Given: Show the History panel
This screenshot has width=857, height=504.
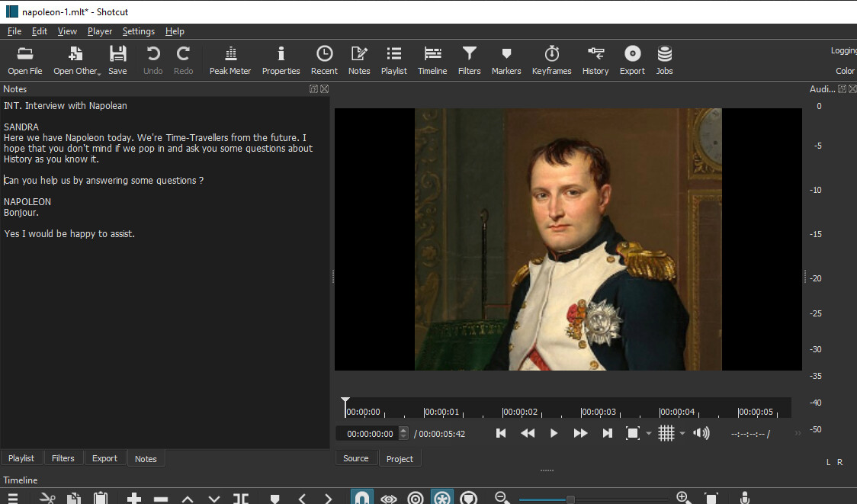Looking at the screenshot, I should point(595,61).
